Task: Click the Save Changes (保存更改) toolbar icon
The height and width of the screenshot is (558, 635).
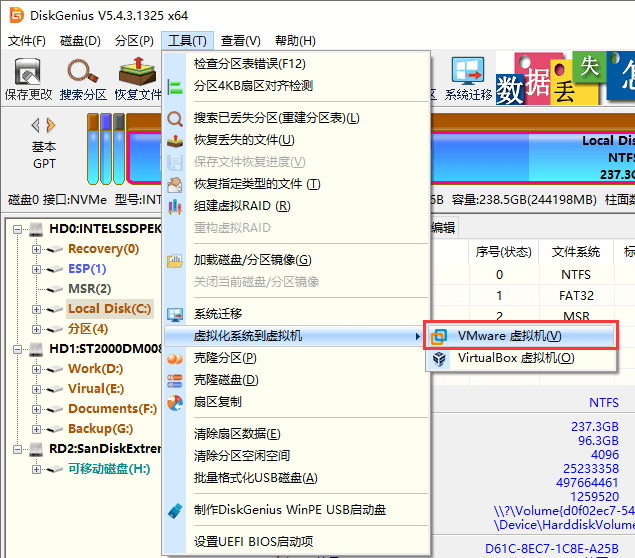Action: point(28,79)
